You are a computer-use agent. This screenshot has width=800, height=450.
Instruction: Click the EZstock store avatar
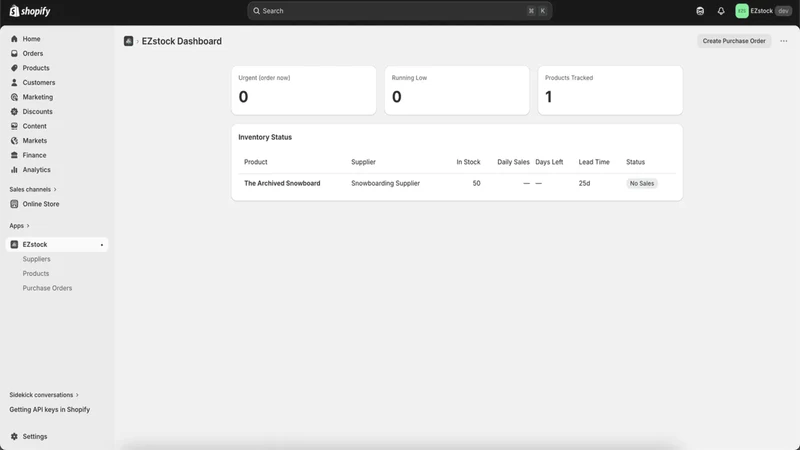(742, 11)
